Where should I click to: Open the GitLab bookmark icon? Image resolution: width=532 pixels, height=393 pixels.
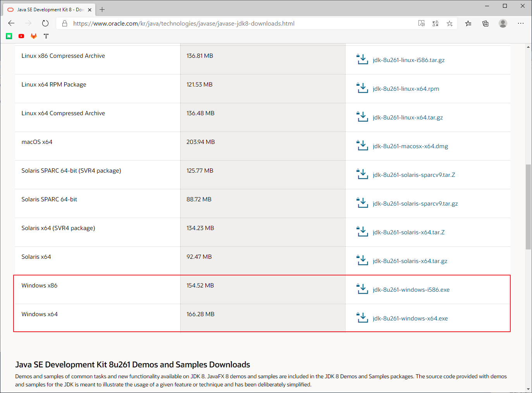coord(34,36)
